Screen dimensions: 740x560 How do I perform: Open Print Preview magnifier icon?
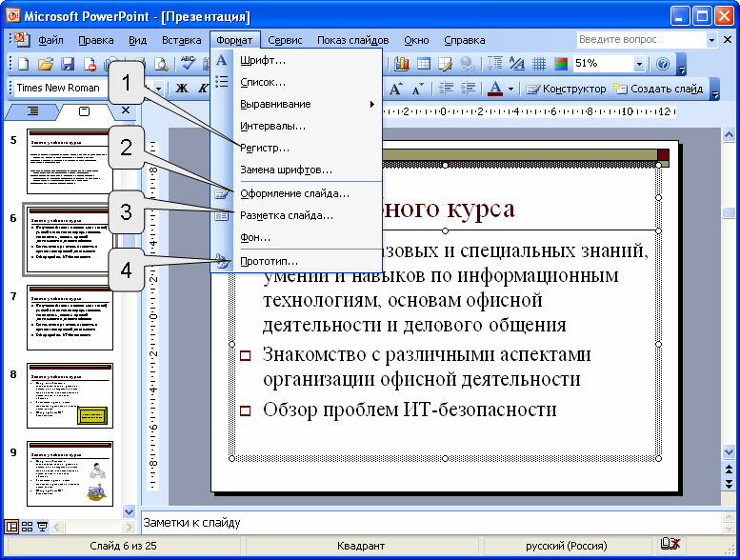pyautogui.click(x=161, y=64)
